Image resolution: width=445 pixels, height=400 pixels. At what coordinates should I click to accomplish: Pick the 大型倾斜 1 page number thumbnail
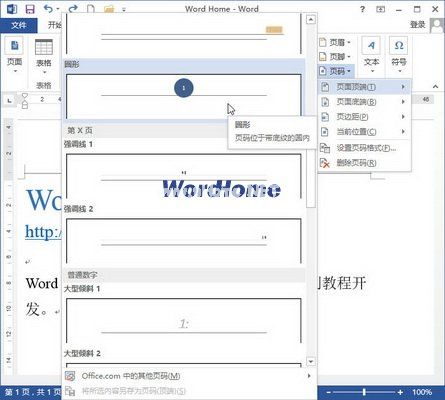pyautogui.click(x=184, y=321)
